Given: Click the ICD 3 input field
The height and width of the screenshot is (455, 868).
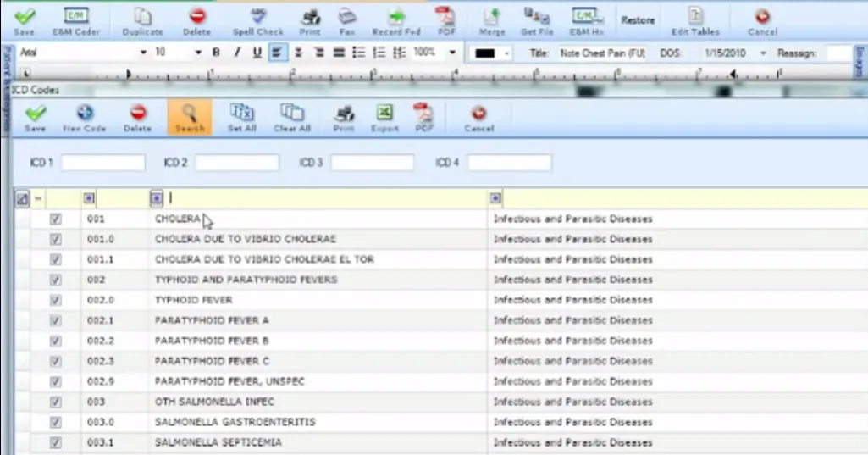Looking at the screenshot, I should click(x=372, y=163).
